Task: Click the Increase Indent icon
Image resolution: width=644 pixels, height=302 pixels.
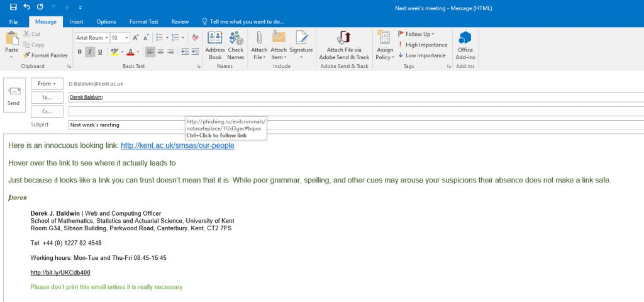Action: pyautogui.click(x=196, y=52)
